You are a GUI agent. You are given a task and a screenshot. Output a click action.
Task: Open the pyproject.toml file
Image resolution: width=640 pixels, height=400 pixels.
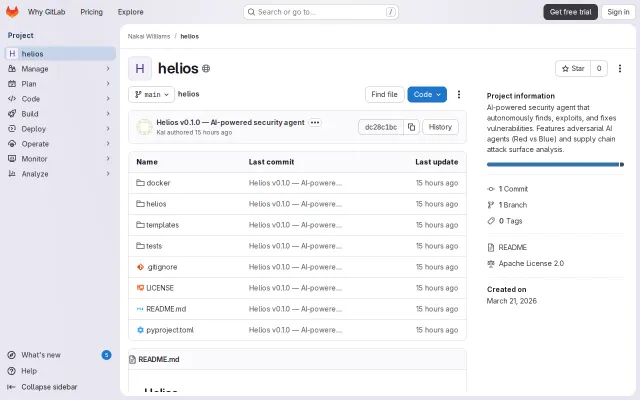170,330
